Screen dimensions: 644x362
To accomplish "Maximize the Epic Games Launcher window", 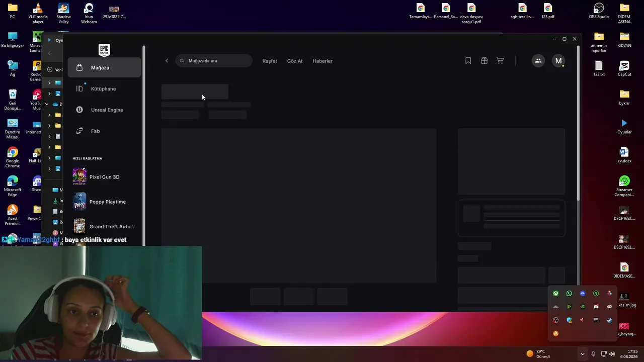I will coord(565,39).
